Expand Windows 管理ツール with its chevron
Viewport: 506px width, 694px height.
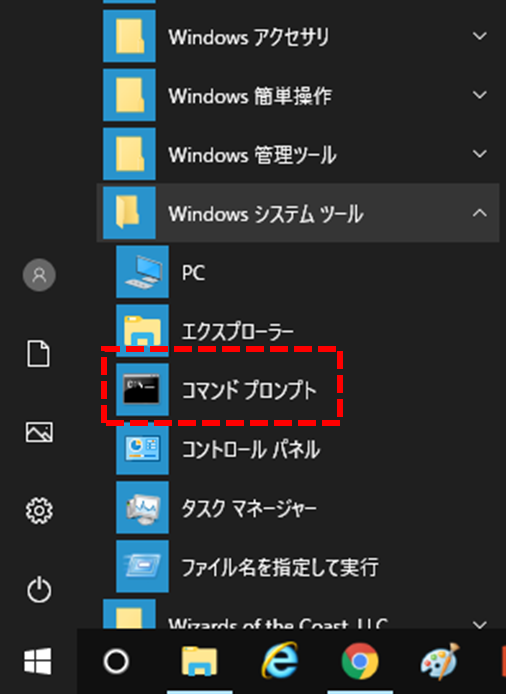(x=480, y=154)
